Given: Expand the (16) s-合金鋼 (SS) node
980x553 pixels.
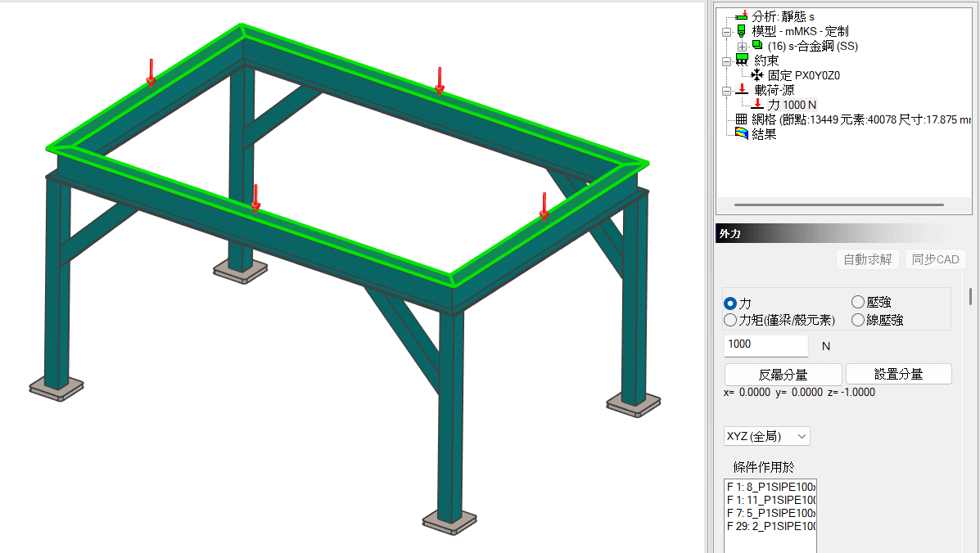Looking at the screenshot, I should pyautogui.click(x=742, y=47).
